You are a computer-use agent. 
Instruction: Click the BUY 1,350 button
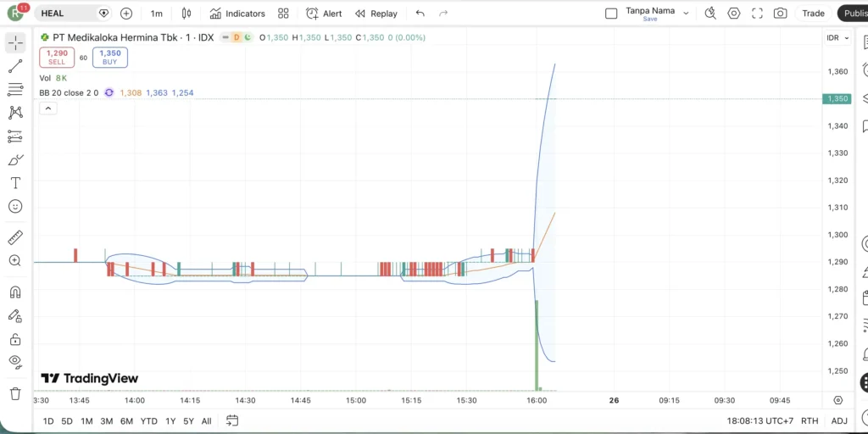click(110, 57)
